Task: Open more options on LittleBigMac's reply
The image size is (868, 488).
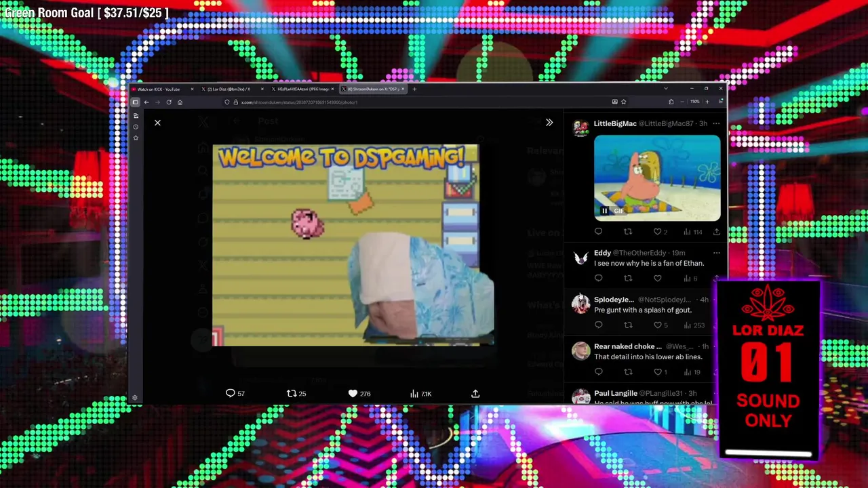Action: [716, 123]
